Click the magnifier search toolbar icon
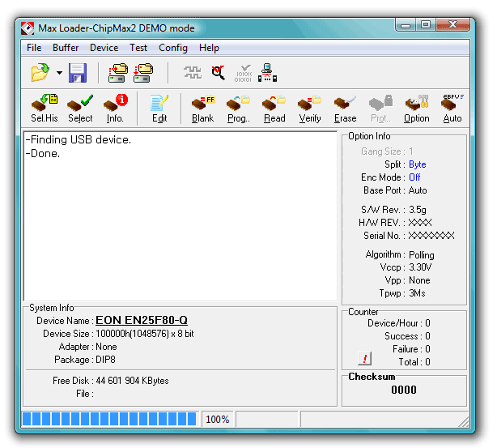The height and width of the screenshot is (448, 497). [x=219, y=73]
